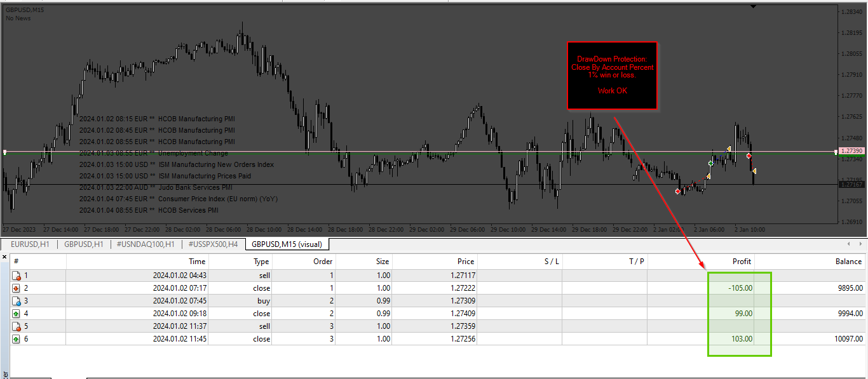Click the pink 1.27390 price label
This screenshot has height=379, width=868.
click(x=852, y=151)
